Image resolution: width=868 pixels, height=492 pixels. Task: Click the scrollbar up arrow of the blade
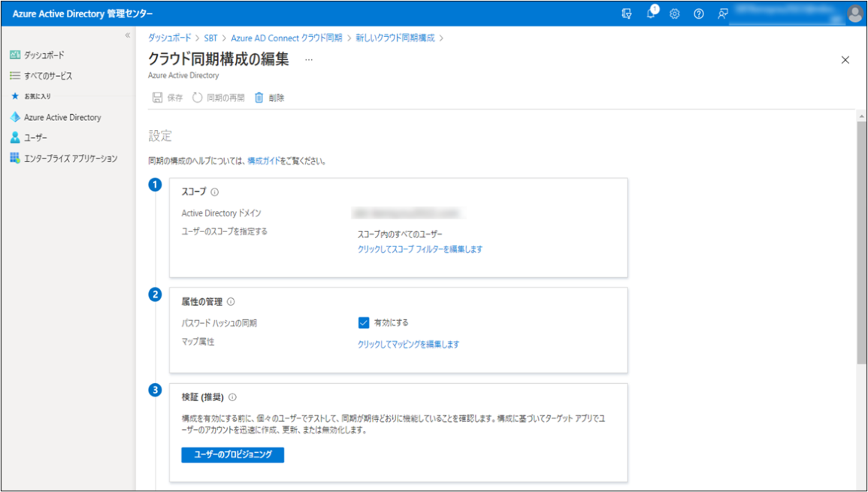[x=861, y=116]
